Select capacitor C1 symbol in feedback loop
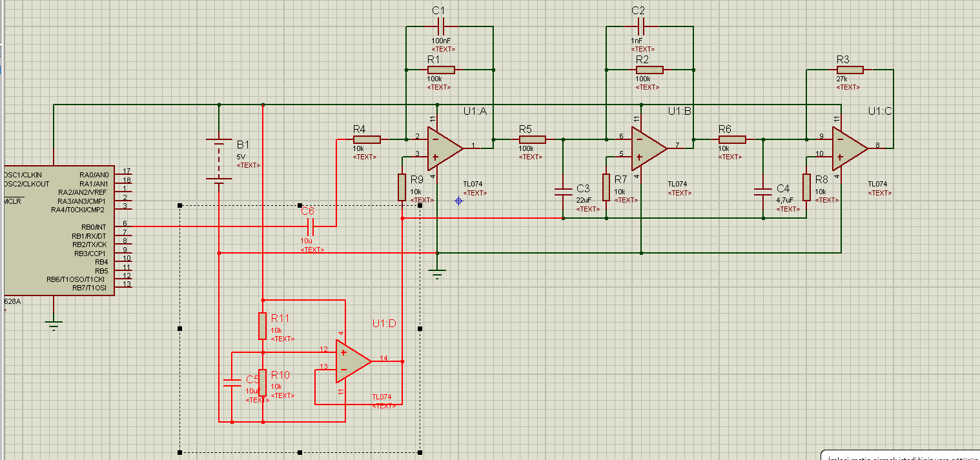 click(442, 26)
